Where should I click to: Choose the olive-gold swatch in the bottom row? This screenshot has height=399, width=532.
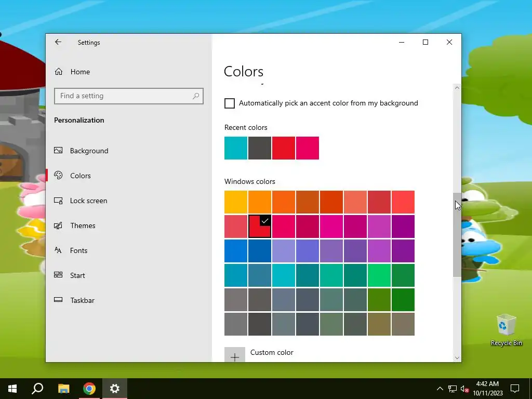tap(379, 324)
